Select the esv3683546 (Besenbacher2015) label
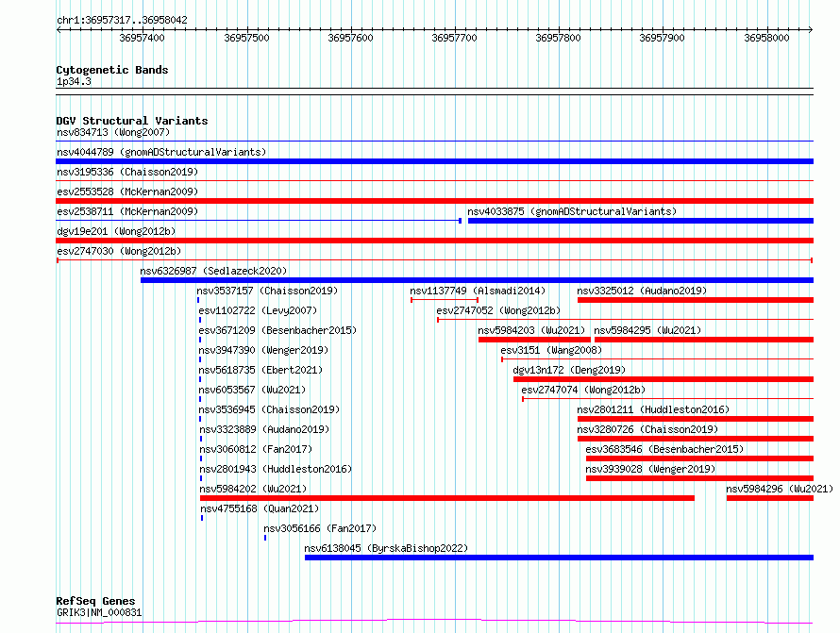This screenshot has height=633, width=840. tap(664, 449)
